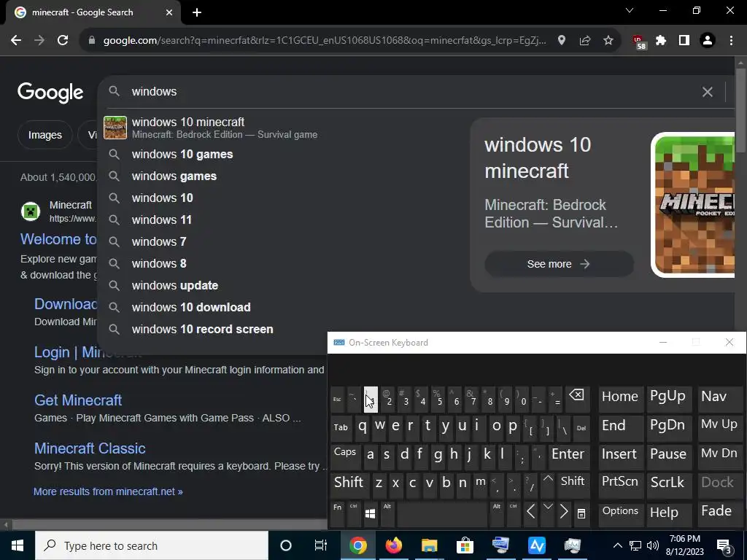This screenshot has height=560, width=747.
Task: Click the Images filter chip
Action: [44, 135]
